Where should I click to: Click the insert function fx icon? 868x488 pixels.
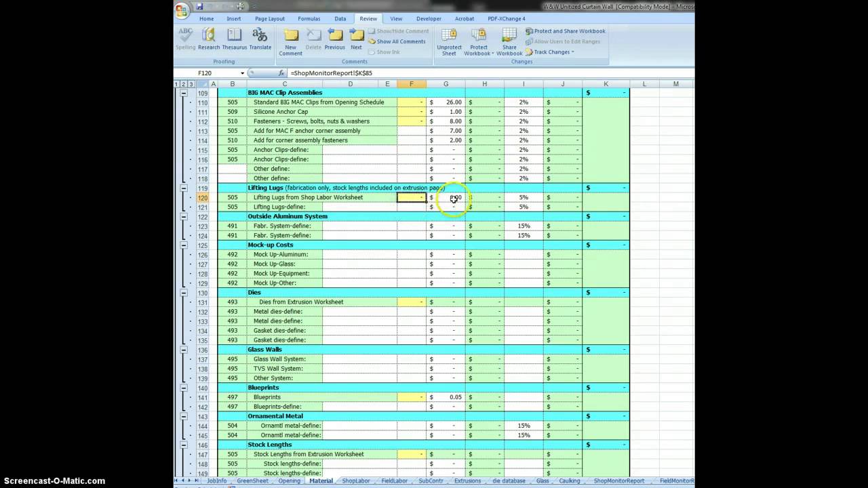pyautogui.click(x=281, y=73)
